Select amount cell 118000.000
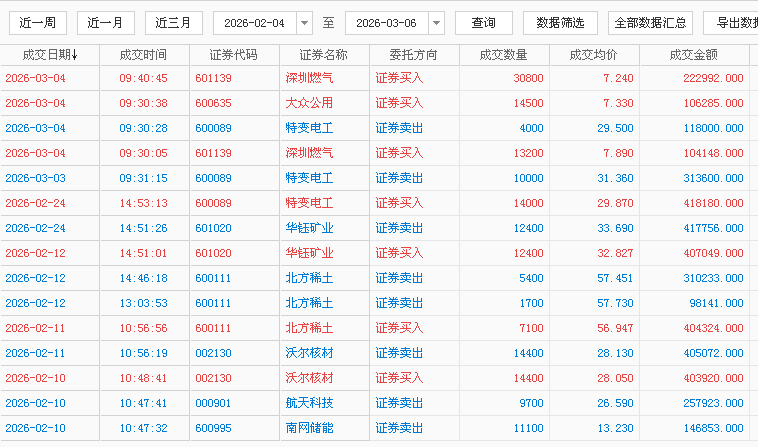This screenshot has height=447, width=758. (714, 128)
